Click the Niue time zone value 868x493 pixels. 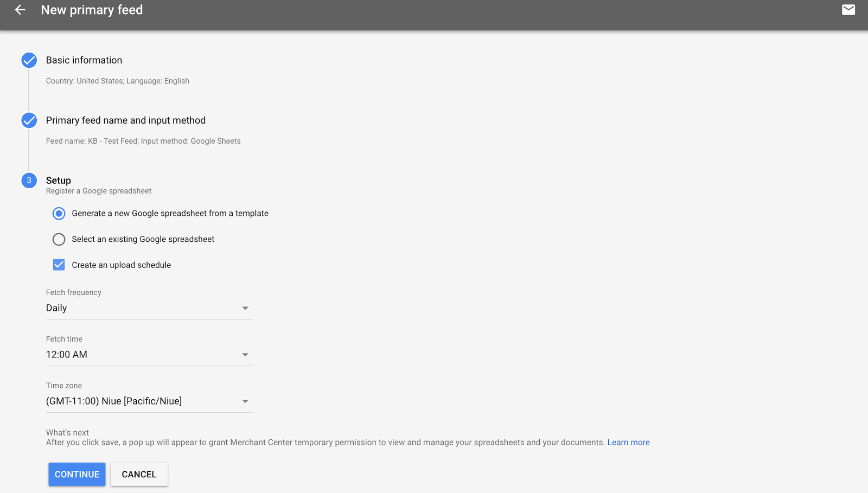point(114,401)
